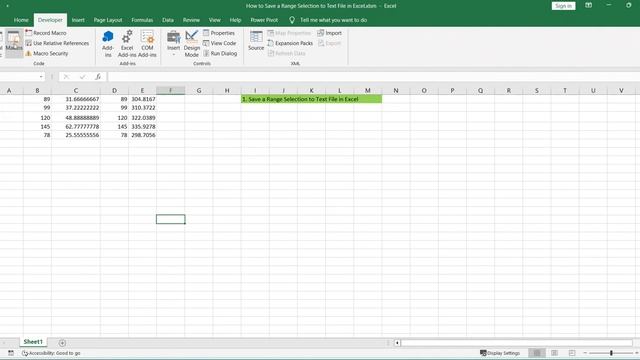
Task: Expand the Name Box dropdown
Action: pos(41,77)
